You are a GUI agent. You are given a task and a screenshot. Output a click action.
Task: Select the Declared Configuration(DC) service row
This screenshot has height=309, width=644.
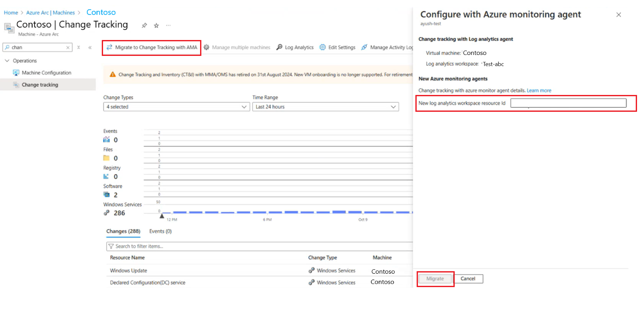pyautogui.click(x=148, y=283)
